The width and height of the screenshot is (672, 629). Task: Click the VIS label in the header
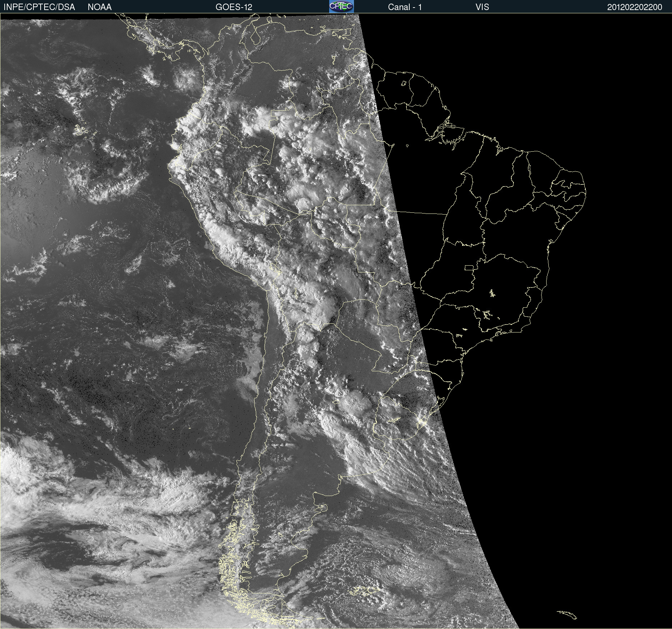[482, 7]
